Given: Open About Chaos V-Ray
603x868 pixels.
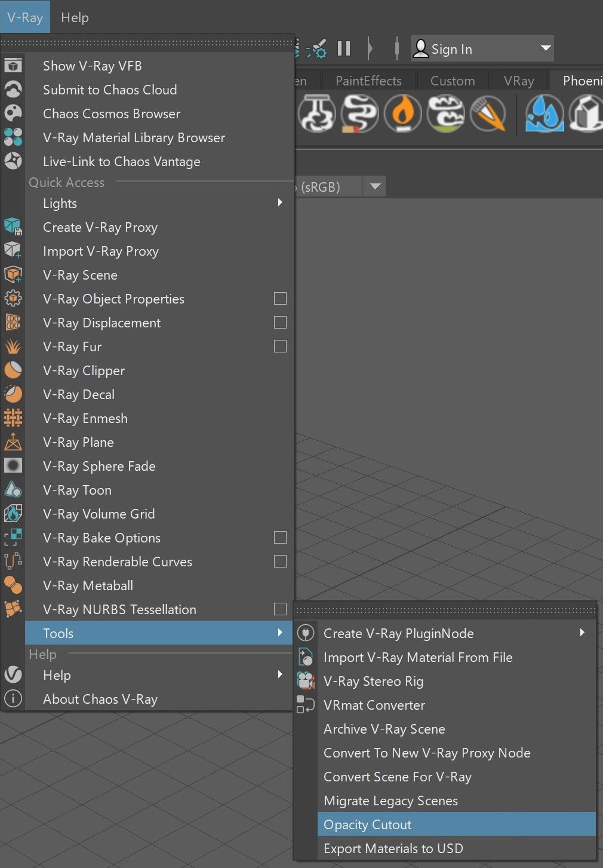Looking at the screenshot, I should pyautogui.click(x=159, y=699).
